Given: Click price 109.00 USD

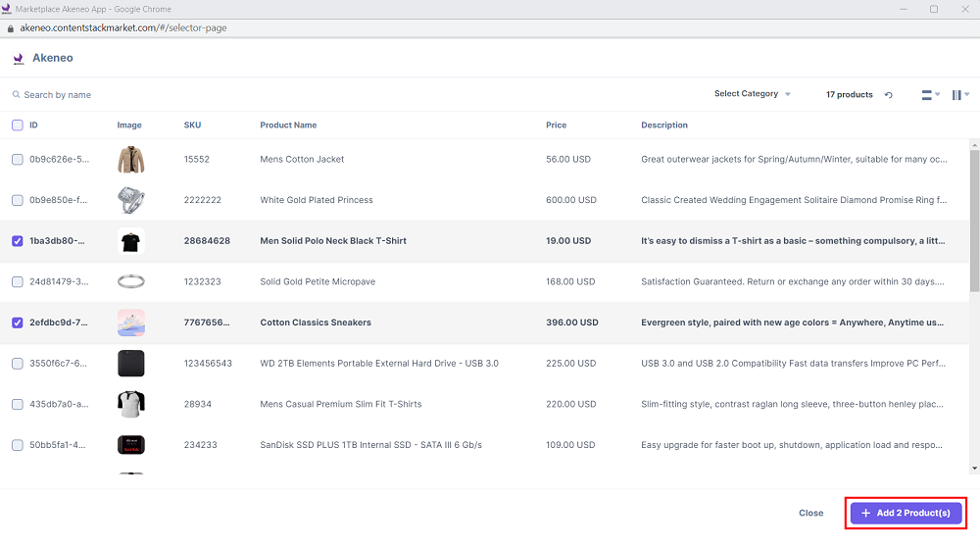Looking at the screenshot, I should pyautogui.click(x=570, y=445).
